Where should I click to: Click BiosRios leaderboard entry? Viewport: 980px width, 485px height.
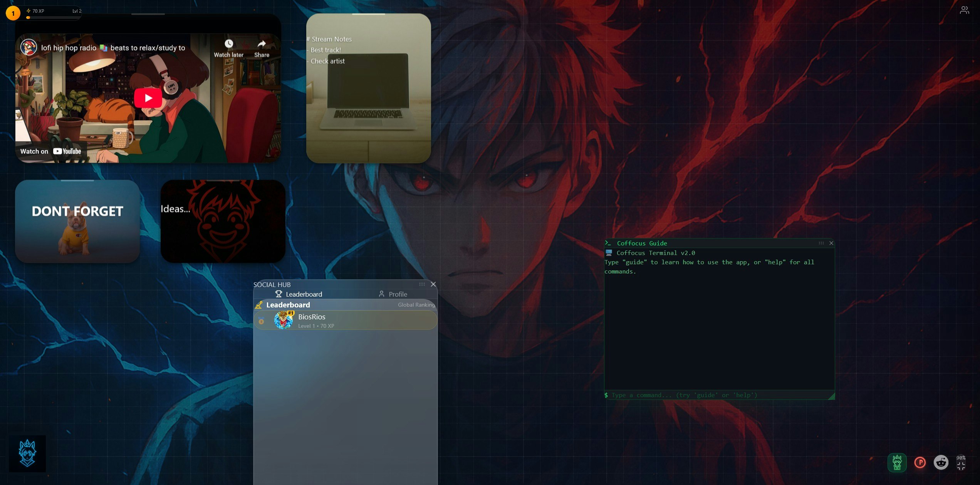coord(345,321)
